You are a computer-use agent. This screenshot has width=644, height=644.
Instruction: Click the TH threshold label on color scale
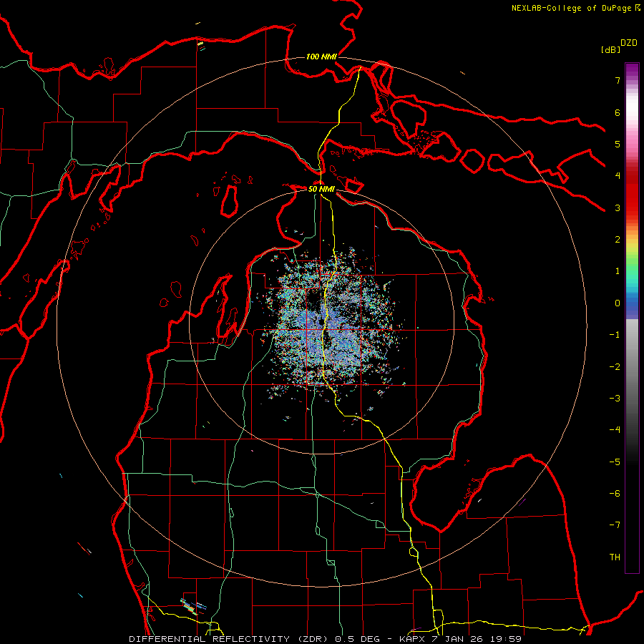tap(615, 557)
